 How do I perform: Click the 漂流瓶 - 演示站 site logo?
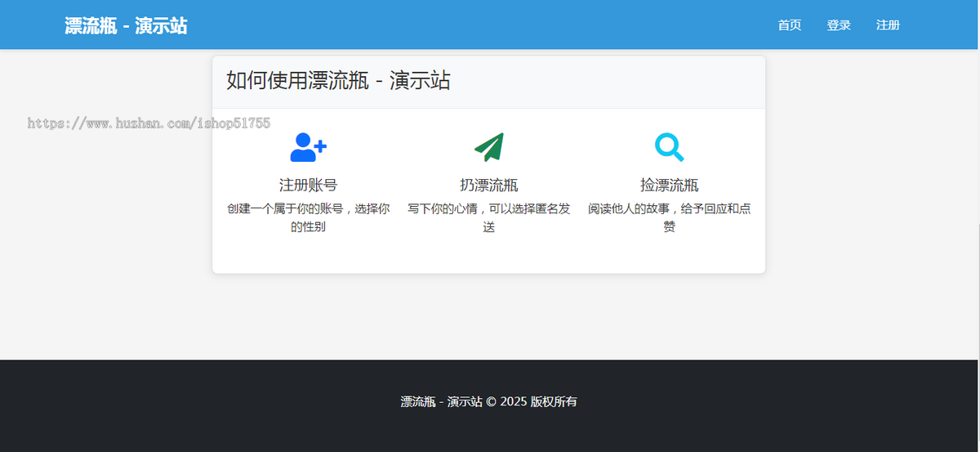pyautogui.click(x=126, y=25)
